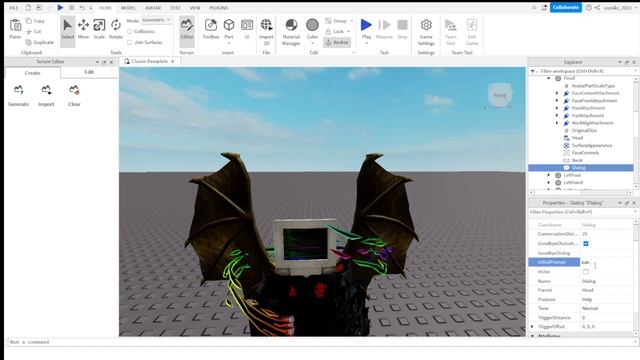The height and width of the screenshot is (360, 640).
Task: Select the Paste clipboard tool
Action: (x=15, y=29)
